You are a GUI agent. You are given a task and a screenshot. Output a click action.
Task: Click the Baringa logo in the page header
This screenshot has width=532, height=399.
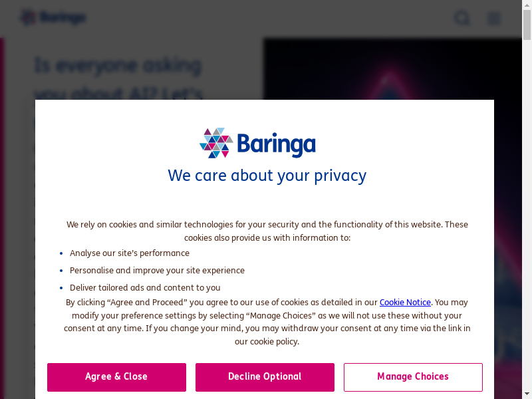[53, 18]
